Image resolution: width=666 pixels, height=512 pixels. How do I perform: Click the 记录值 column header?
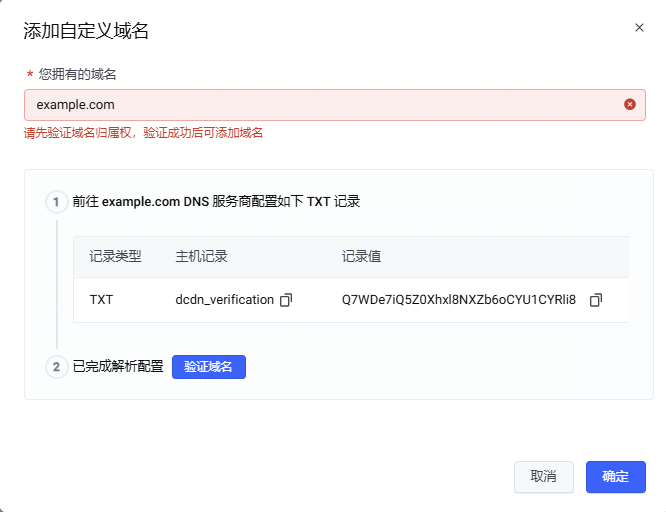(361, 257)
